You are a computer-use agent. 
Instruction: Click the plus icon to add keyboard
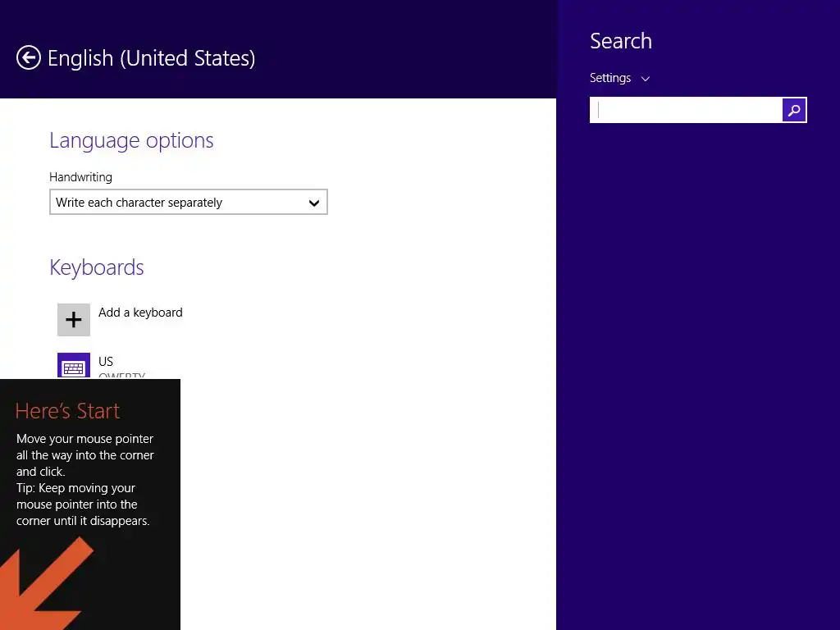pyautogui.click(x=73, y=320)
